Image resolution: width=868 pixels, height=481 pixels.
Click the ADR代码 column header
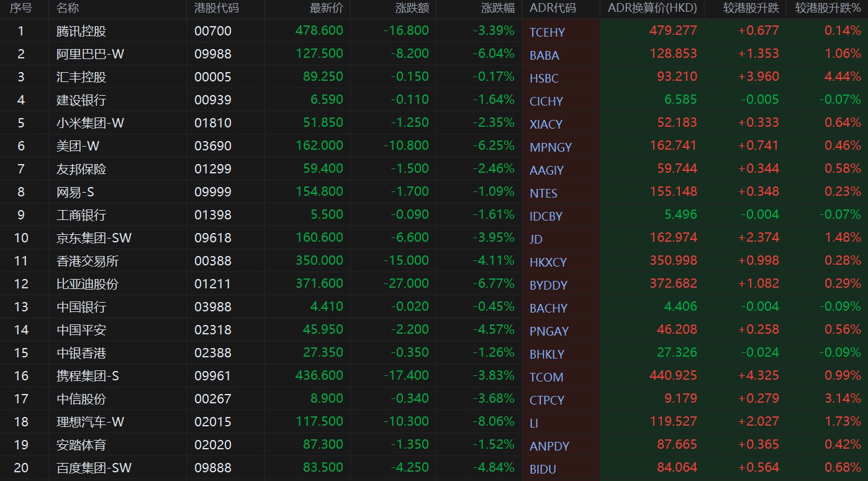pos(553,8)
